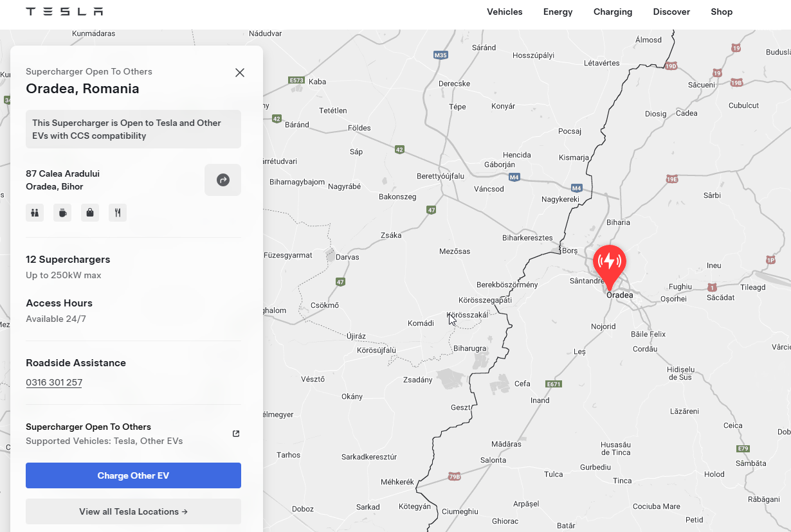Click the Tinca town label on map

point(623,481)
